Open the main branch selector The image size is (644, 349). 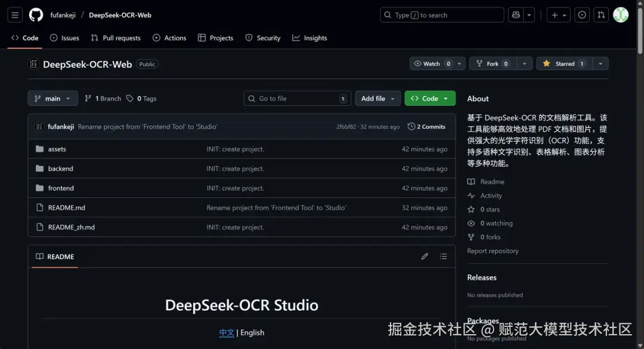click(x=52, y=98)
